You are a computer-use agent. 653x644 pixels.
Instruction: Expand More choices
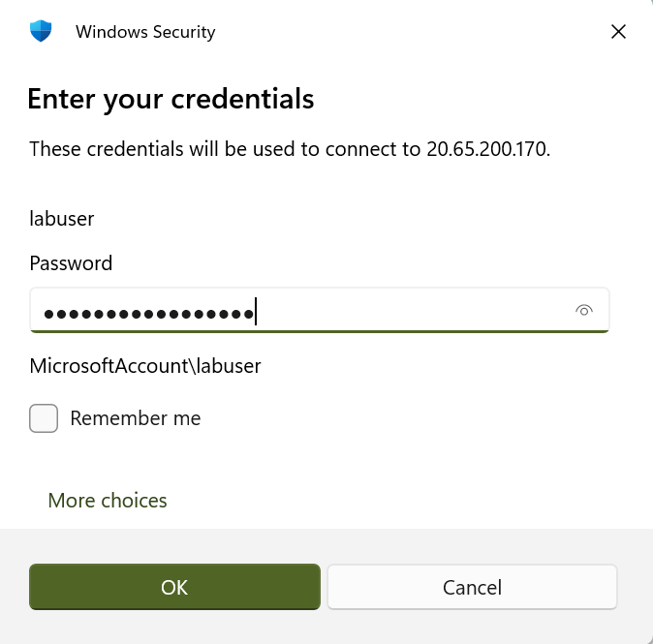(108, 501)
